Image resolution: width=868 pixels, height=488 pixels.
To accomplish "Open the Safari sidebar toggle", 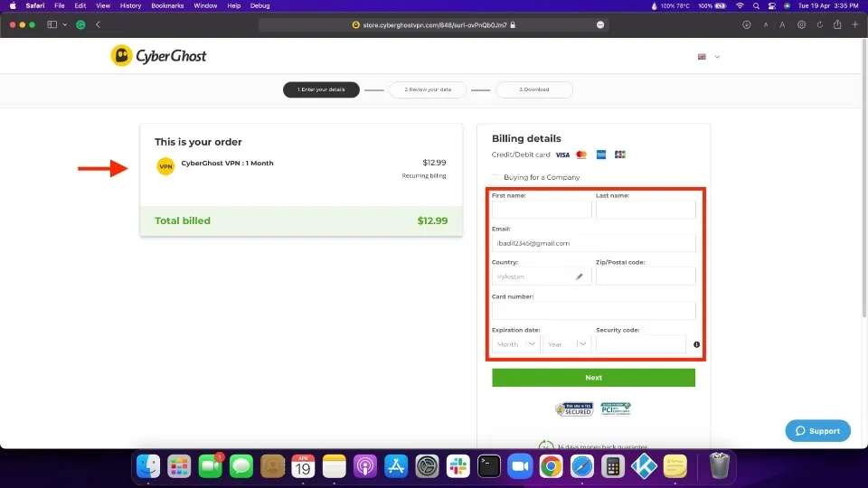I will 52,24.
